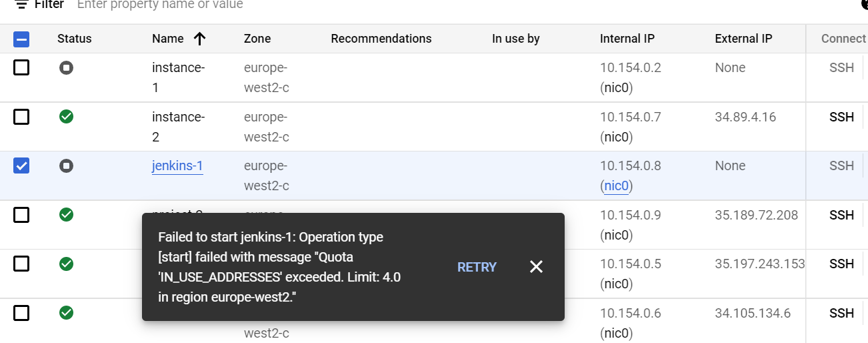
Task: Click running status icon for 10.154.0.5 row
Action: click(66, 264)
